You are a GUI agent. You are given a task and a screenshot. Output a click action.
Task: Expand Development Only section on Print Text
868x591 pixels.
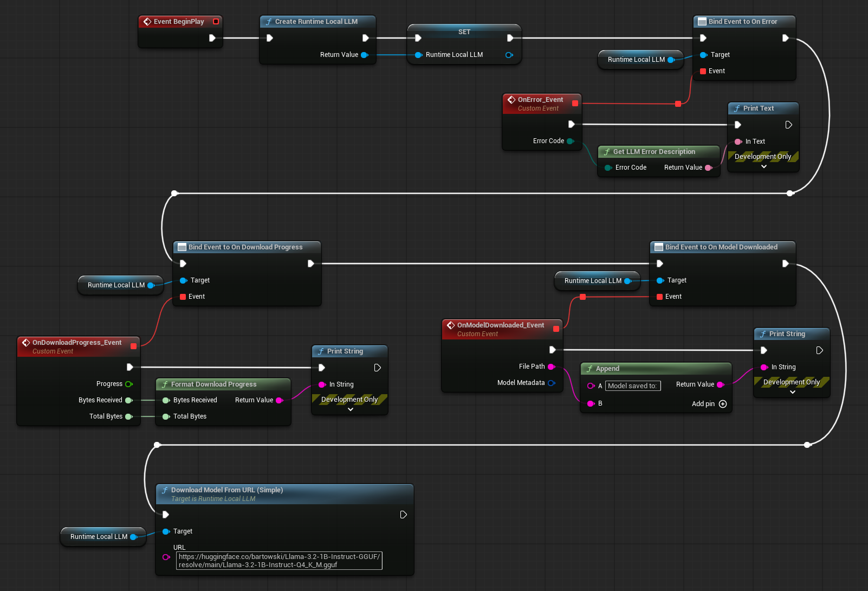point(763,166)
